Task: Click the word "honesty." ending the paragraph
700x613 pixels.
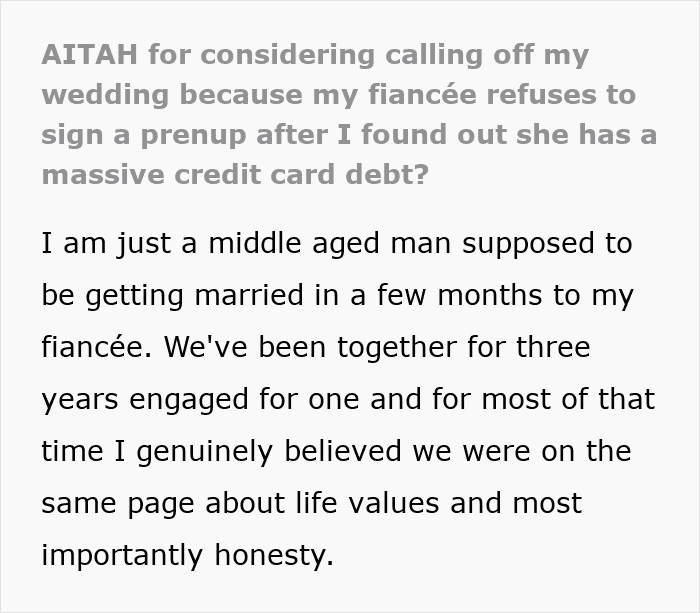Action: tap(283, 554)
